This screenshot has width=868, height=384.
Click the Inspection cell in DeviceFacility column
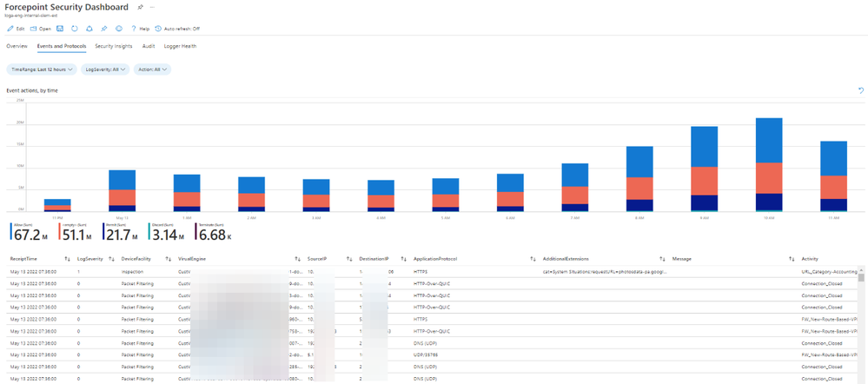132,272
